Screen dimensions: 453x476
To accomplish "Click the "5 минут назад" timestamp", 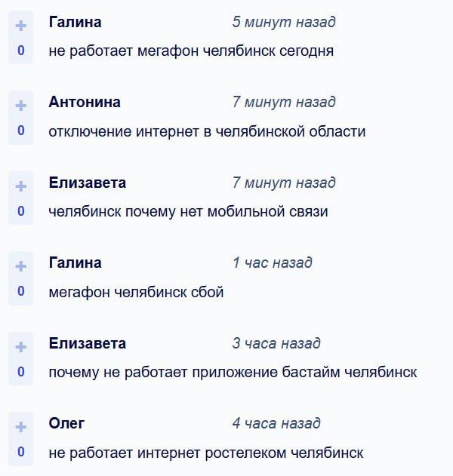I will tap(284, 22).
